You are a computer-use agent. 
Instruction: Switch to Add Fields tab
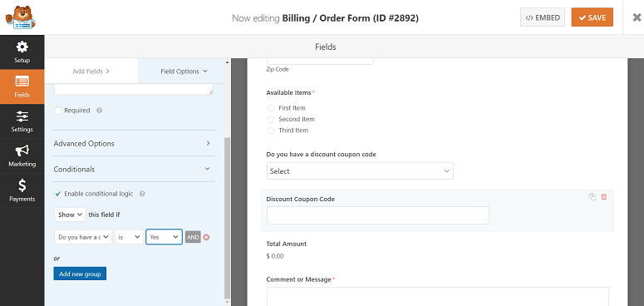pos(91,71)
